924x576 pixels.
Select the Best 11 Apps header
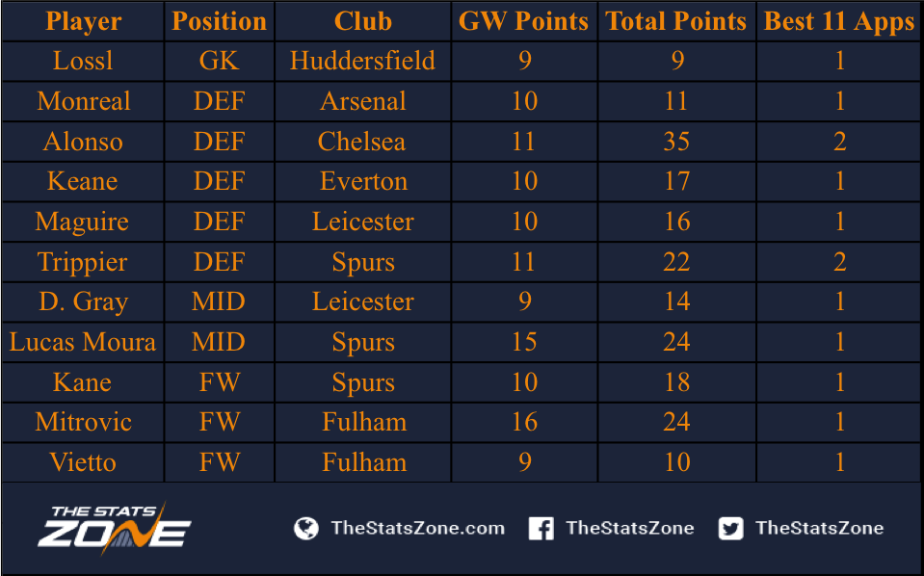[x=839, y=21]
